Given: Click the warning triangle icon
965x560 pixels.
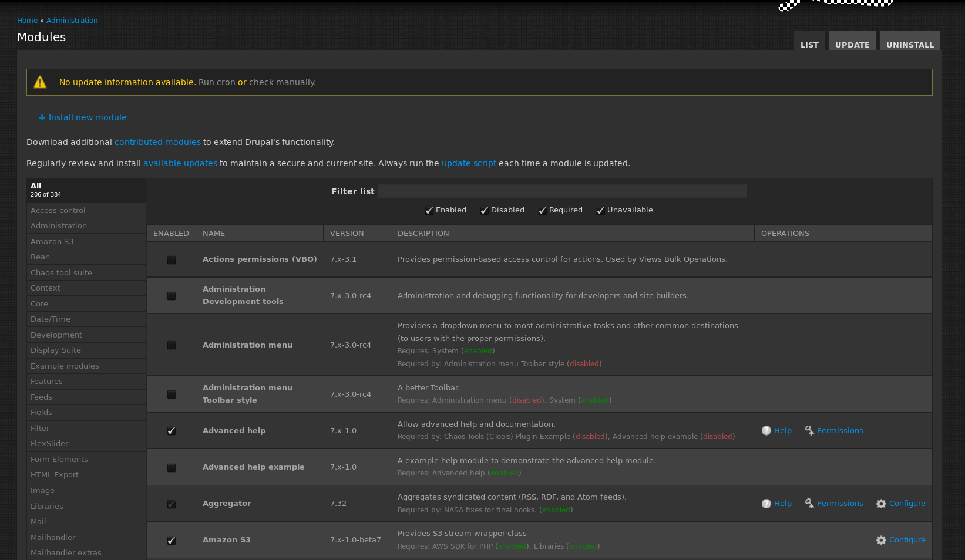Looking at the screenshot, I should pyautogui.click(x=40, y=82).
